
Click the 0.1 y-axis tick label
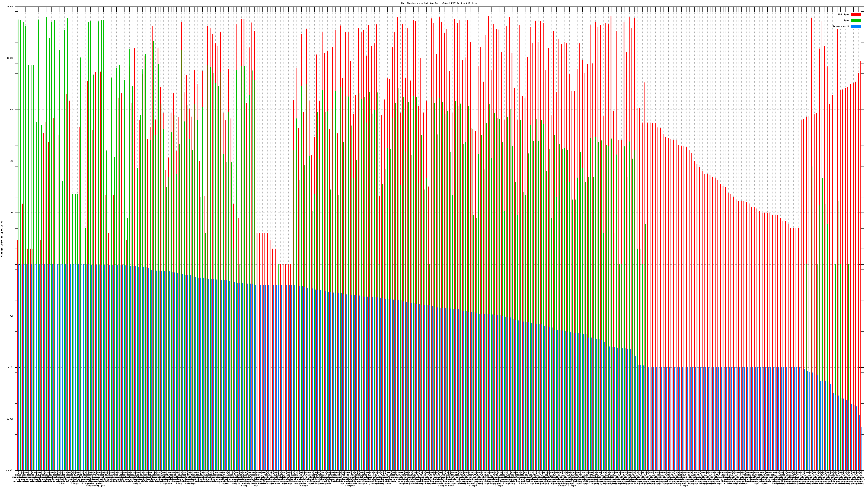(x=11, y=316)
